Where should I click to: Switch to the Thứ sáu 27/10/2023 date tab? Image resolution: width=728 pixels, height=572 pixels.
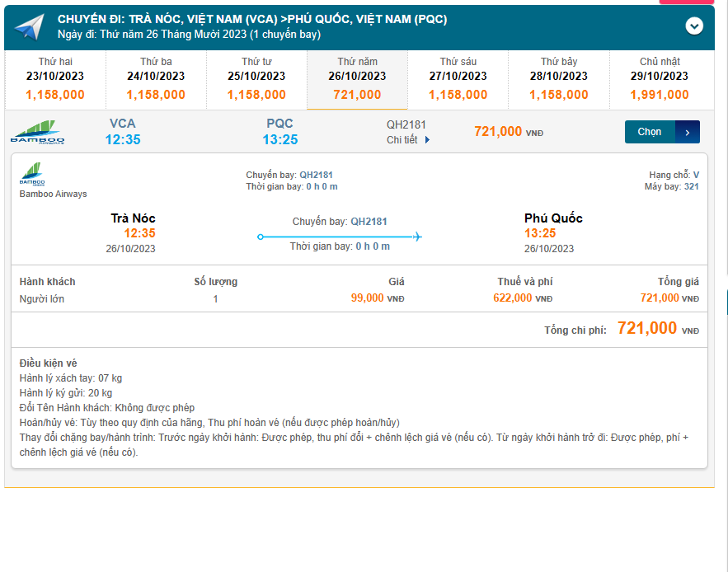458,79
